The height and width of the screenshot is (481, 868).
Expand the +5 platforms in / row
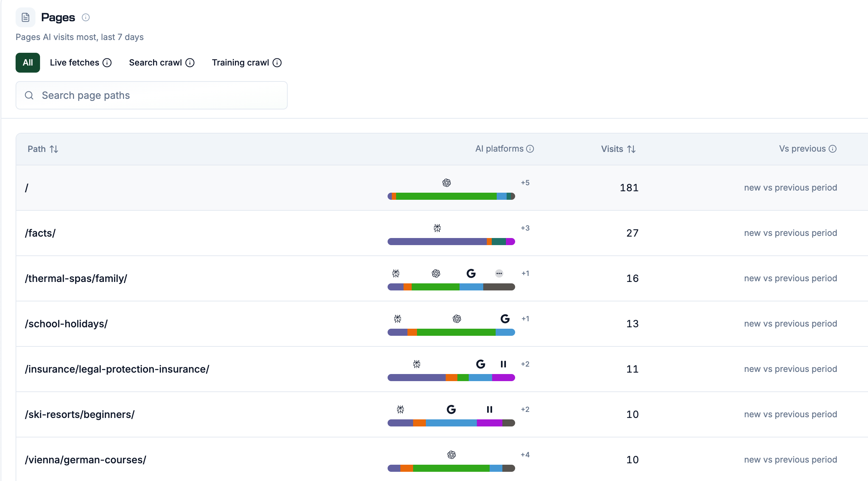[x=525, y=183]
